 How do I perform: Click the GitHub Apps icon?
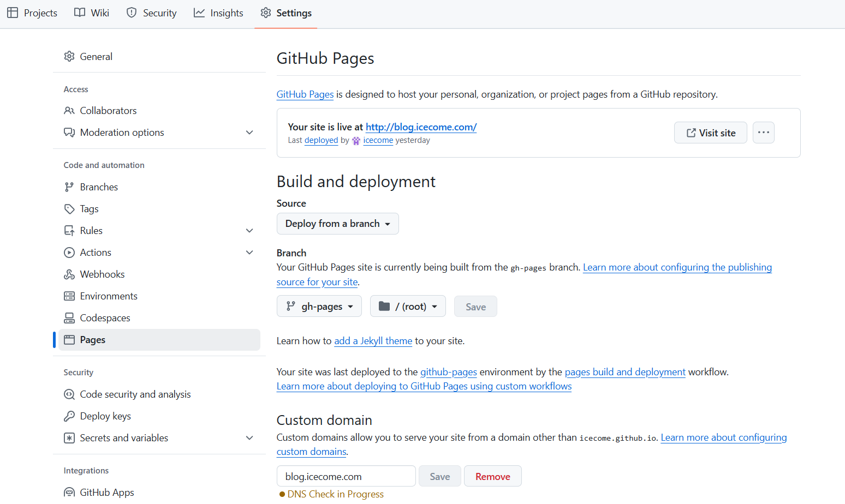pos(69,493)
